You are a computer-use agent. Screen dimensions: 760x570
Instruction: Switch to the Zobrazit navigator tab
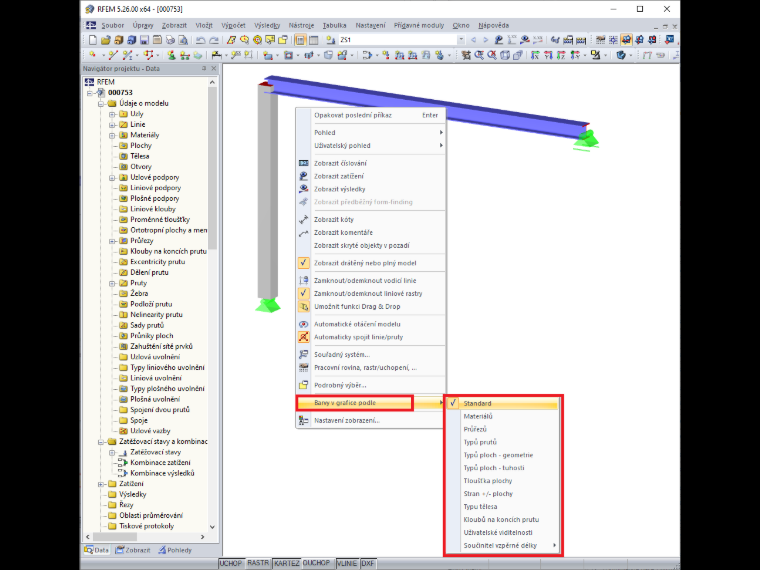pos(133,550)
